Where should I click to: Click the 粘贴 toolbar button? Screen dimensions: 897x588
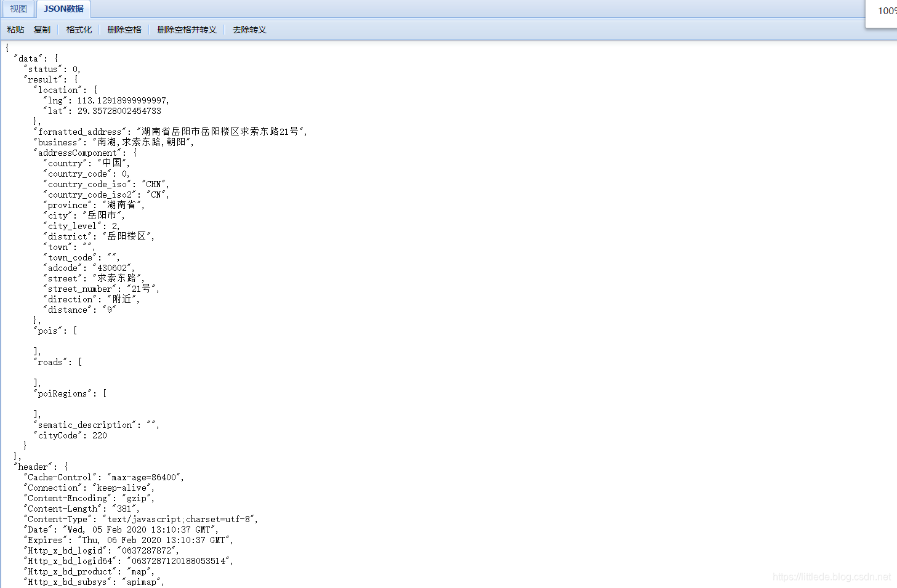tap(15, 30)
